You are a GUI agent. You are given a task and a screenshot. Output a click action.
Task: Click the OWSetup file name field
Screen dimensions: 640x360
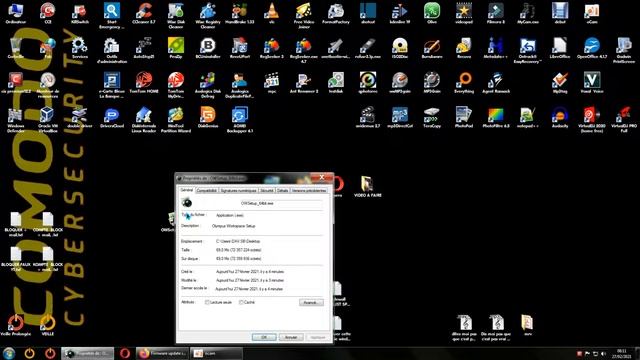(x=281, y=203)
